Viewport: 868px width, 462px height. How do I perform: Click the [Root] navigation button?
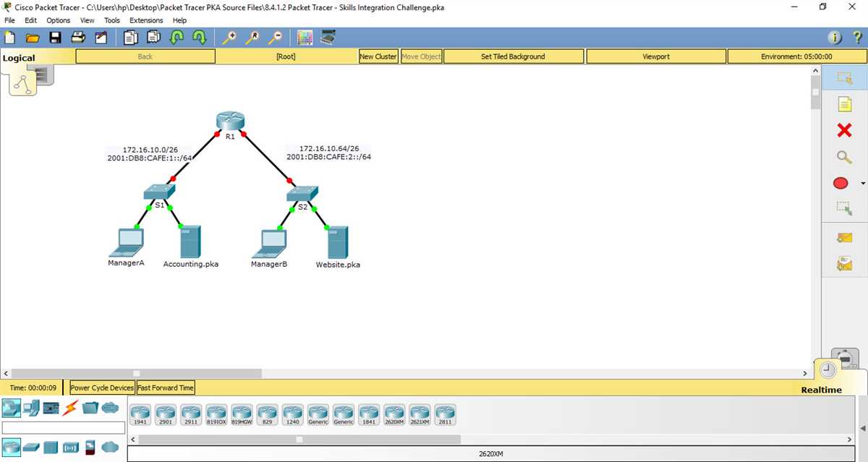pos(286,56)
